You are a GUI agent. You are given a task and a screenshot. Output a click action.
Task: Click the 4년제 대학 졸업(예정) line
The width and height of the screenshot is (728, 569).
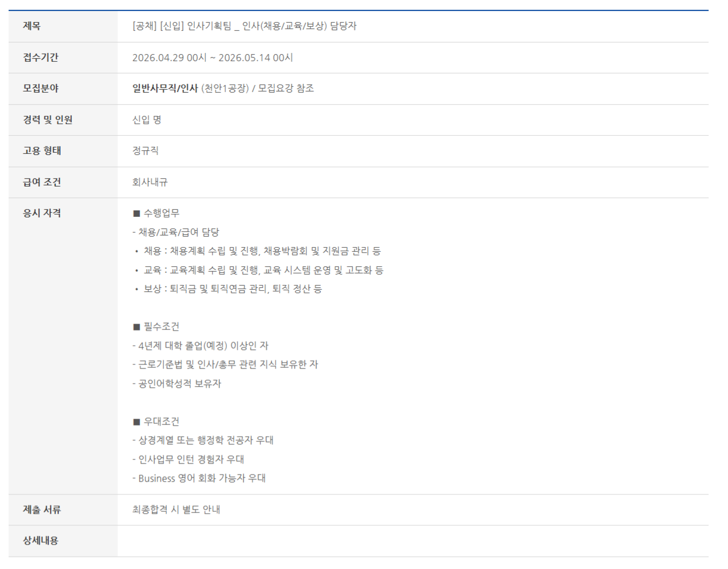[x=201, y=346]
